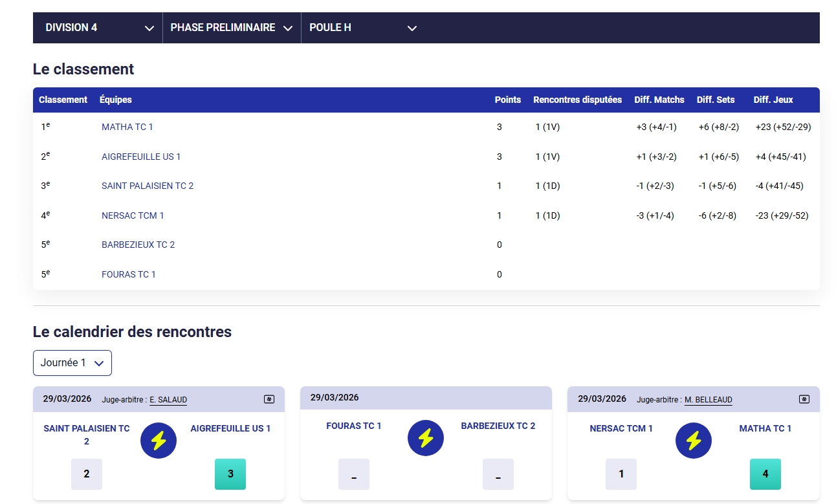Click the winning score 4 for Matha TC 1
Image resolution: width=836 pixels, height=504 pixels.
[765, 474]
